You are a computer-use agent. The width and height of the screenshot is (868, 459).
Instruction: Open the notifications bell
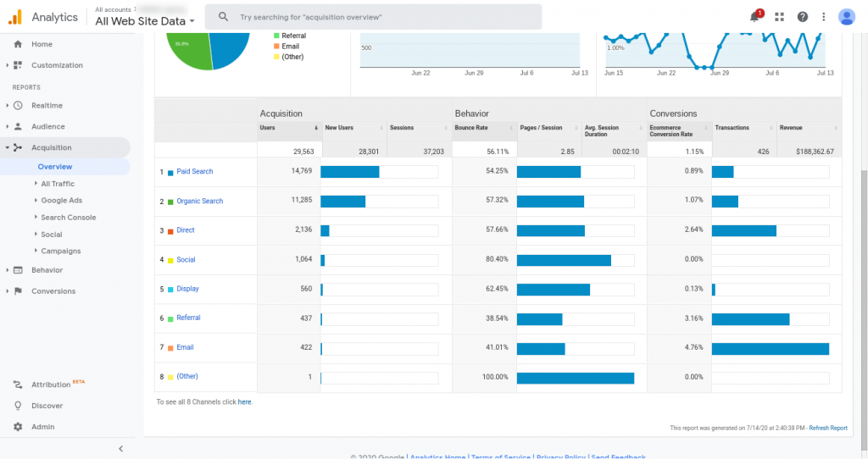(754, 17)
